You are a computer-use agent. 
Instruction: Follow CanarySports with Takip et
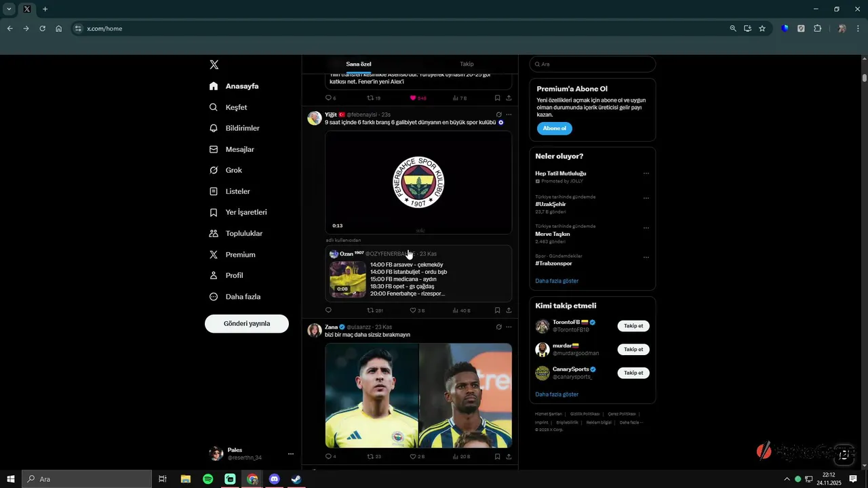pyautogui.click(x=633, y=373)
